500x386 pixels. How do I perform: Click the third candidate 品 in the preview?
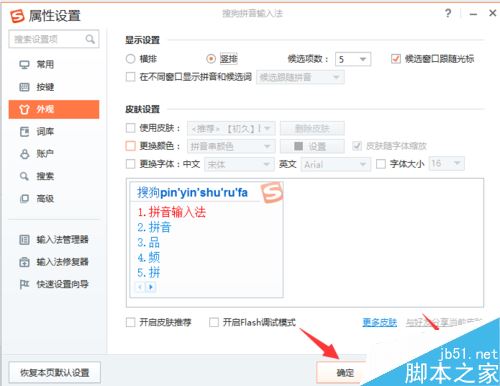coord(148,242)
